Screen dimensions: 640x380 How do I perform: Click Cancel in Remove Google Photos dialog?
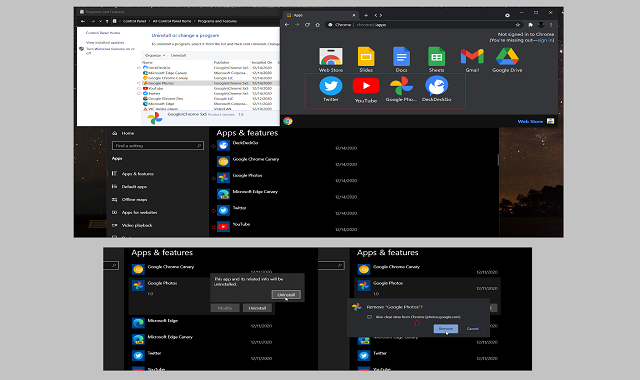tap(473, 329)
